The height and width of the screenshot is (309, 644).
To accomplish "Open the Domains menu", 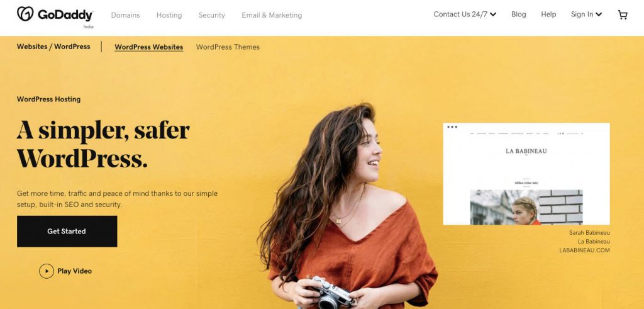I will pos(125,15).
